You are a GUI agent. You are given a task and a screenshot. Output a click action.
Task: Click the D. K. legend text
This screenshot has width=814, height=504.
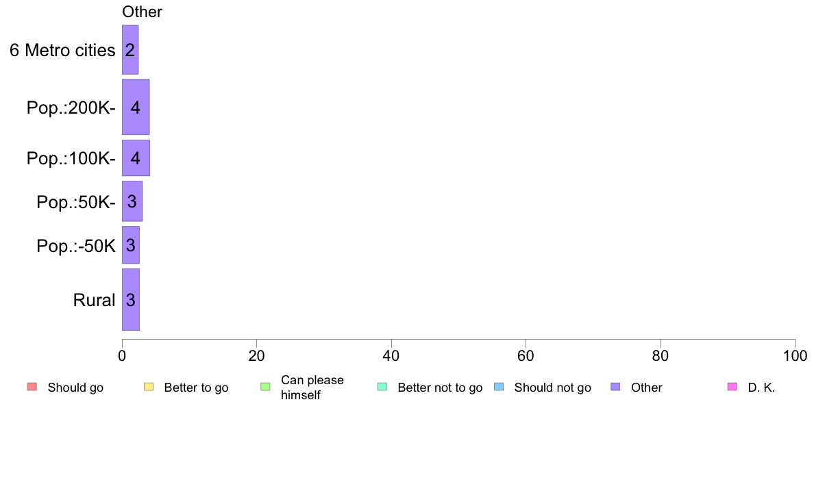(x=761, y=388)
